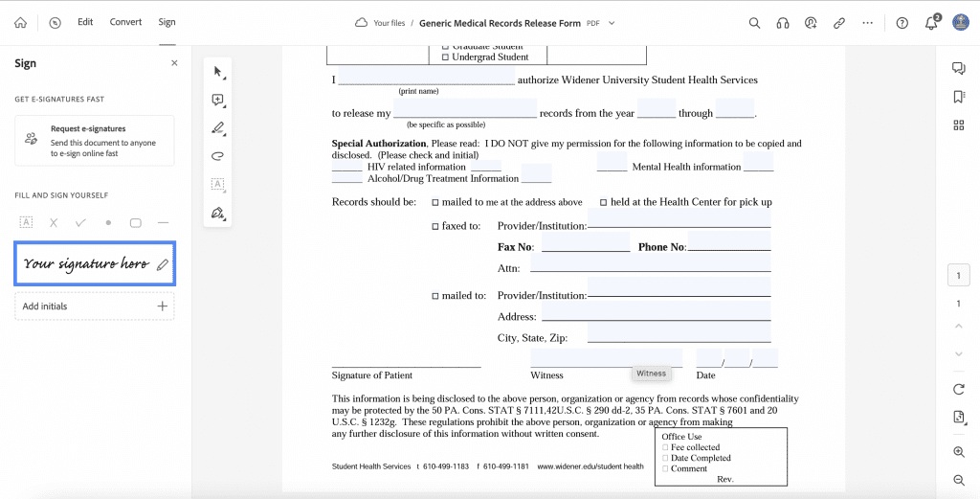980x499 pixels.
Task: Check 'held at the Health Center' checkbox
Action: pyautogui.click(x=604, y=203)
